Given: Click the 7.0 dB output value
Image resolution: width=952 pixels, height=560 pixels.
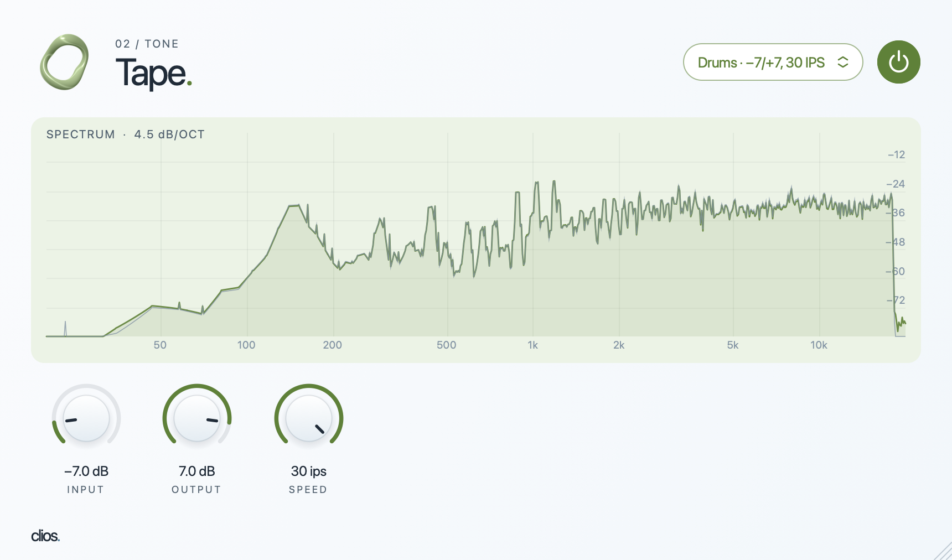Looking at the screenshot, I should (197, 471).
